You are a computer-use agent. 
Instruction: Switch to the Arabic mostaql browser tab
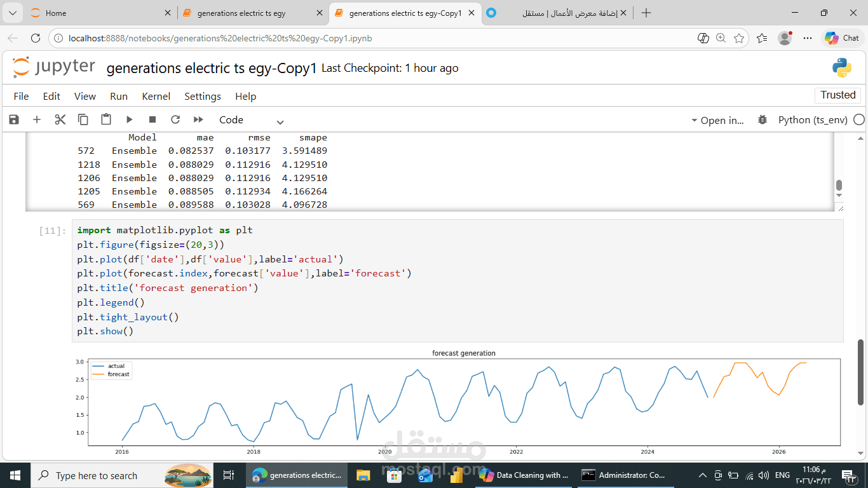point(556,13)
